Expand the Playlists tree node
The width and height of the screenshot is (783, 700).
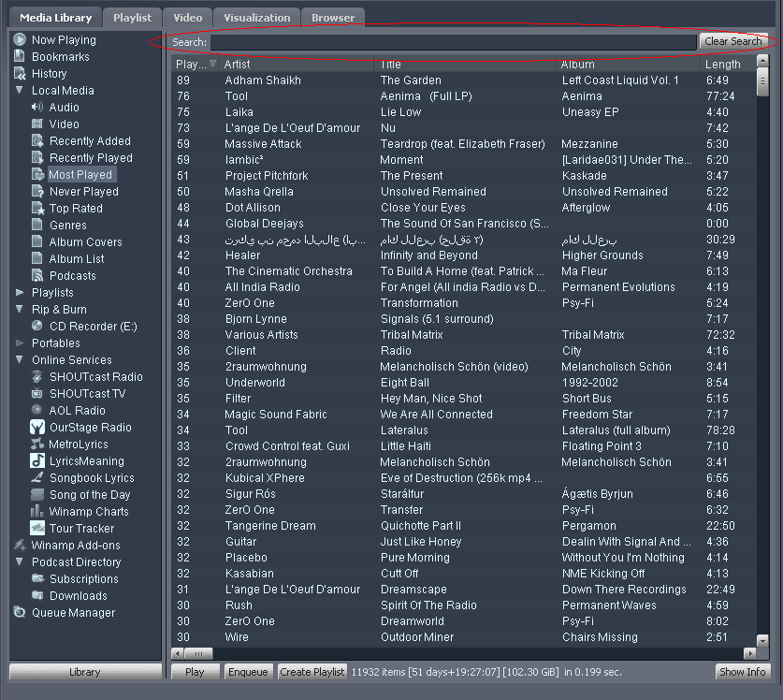[x=20, y=292]
